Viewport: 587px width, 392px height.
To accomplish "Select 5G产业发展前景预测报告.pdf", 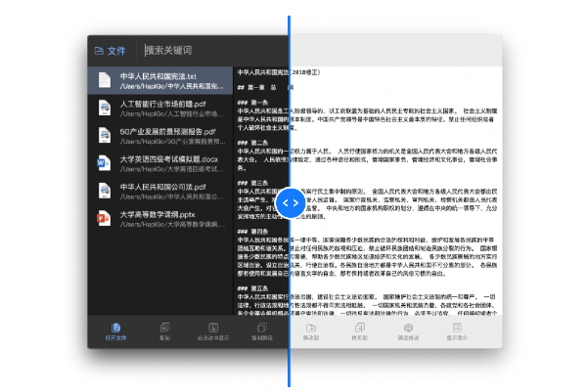I will coord(160,136).
